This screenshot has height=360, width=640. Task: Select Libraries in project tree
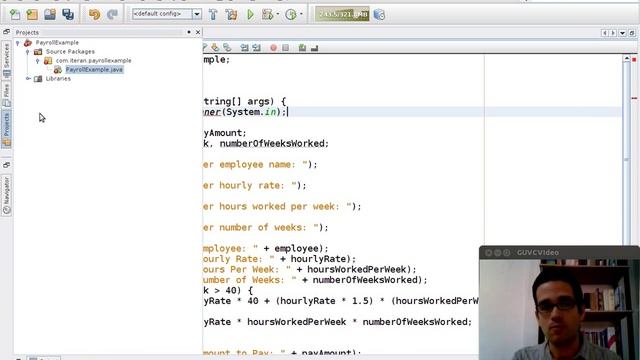pyautogui.click(x=58, y=78)
